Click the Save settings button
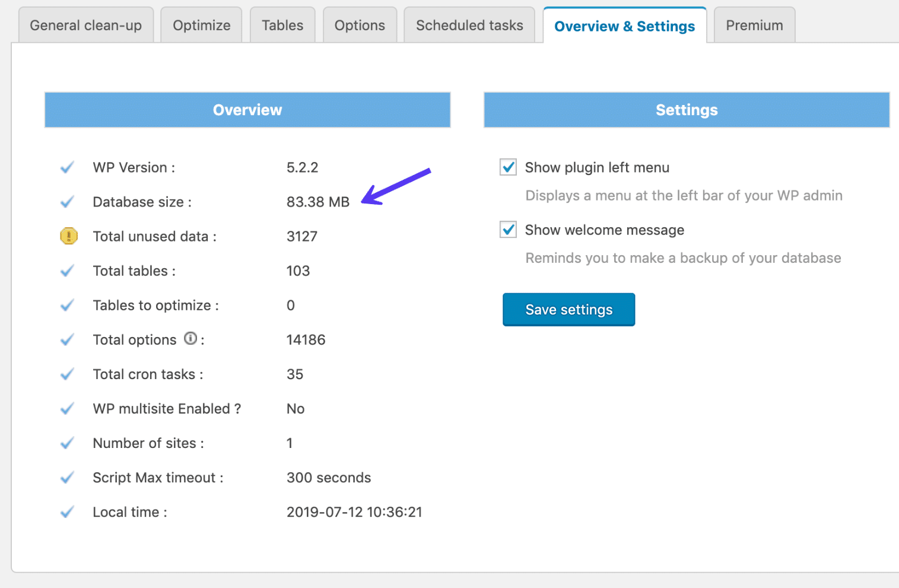Screen dimensions: 899x588 568,309
